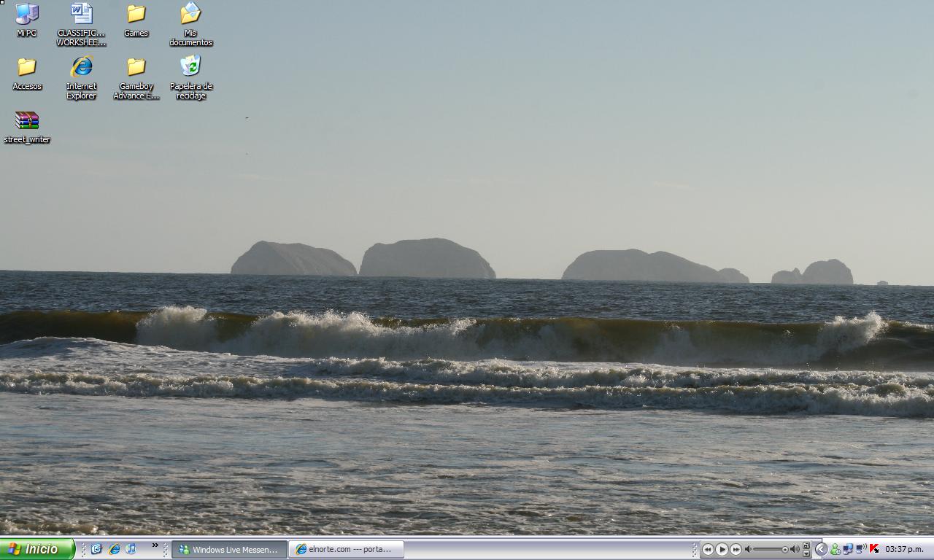This screenshot has width=934, height=560.
Task: Mute the media player toolbar speaker icon
Action: (x=748, y=550)
